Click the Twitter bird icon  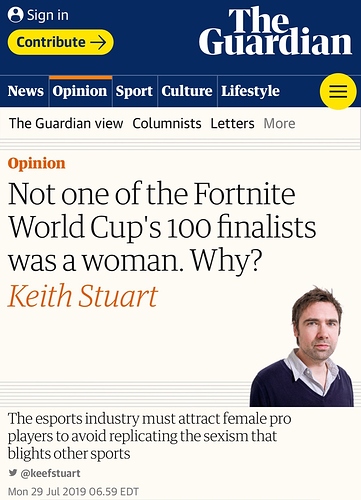[13, 472]
